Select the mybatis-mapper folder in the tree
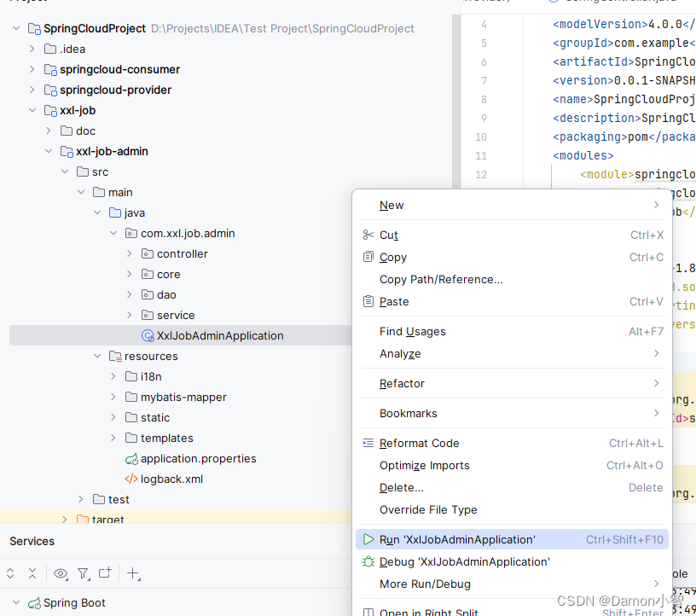 (x=183, y=398)
